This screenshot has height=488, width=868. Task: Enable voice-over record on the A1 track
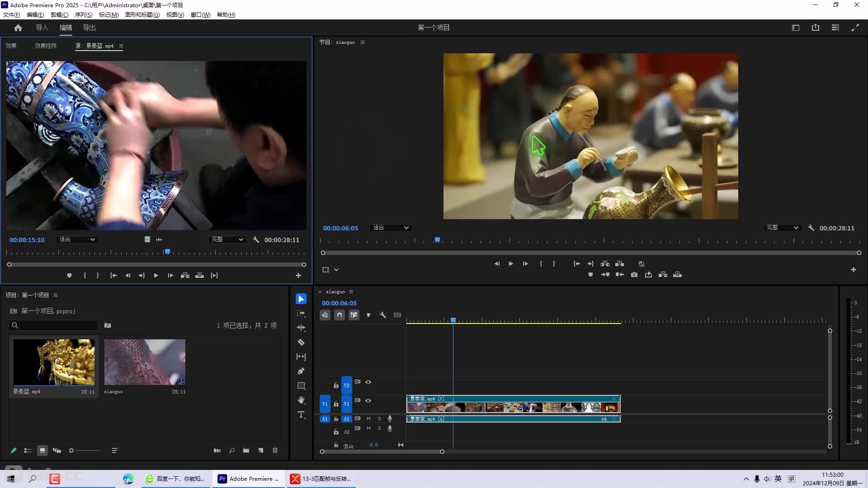pos(390,419)
